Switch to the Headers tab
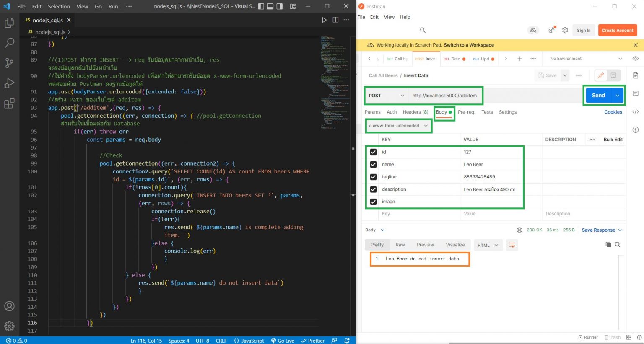 tap(415, 112)
